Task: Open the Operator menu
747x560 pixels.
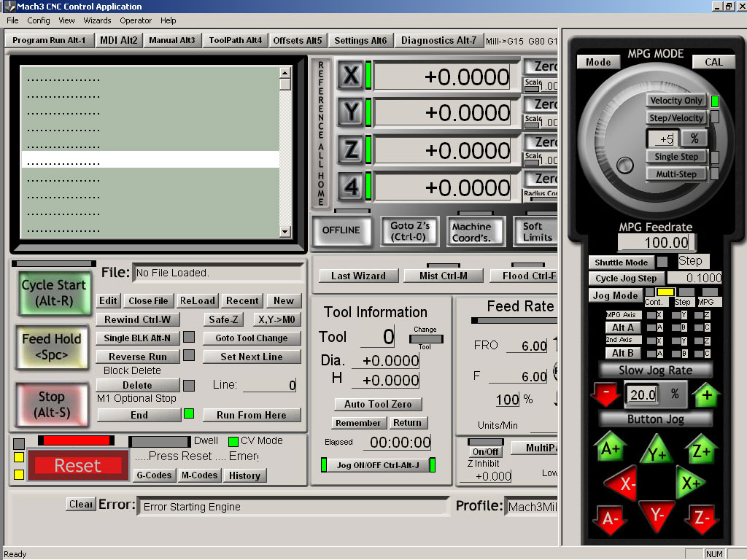Action: (136, 20)
